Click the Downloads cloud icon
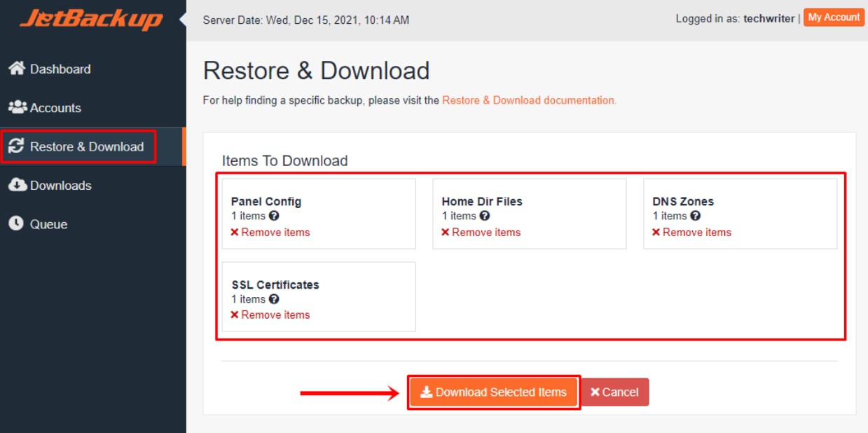 (18, 185)
